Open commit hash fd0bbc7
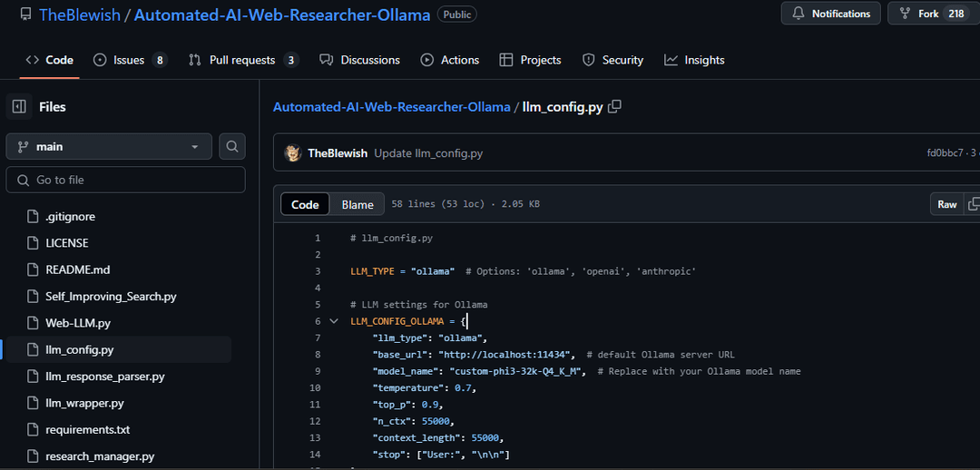Image resolution: width=980 pixels, height=470 pixels. pyautogui.click(x=945, y=153)
